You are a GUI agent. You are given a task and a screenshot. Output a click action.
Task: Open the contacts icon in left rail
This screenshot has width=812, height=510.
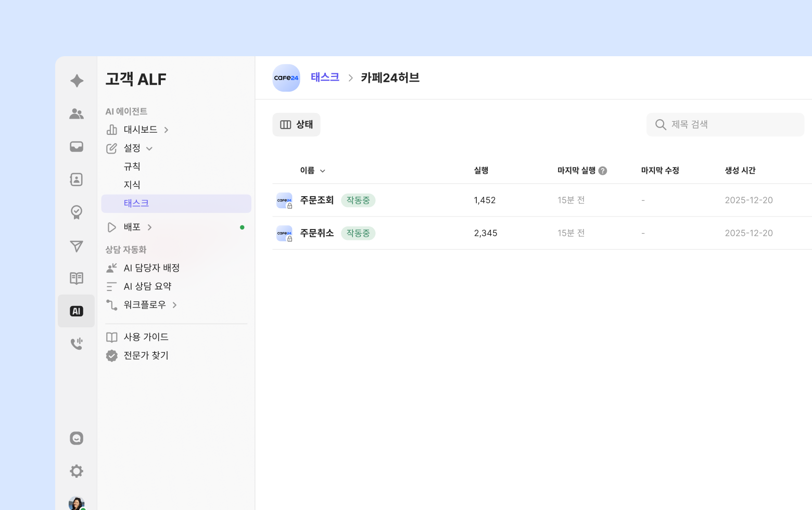(x=77, y=180)
